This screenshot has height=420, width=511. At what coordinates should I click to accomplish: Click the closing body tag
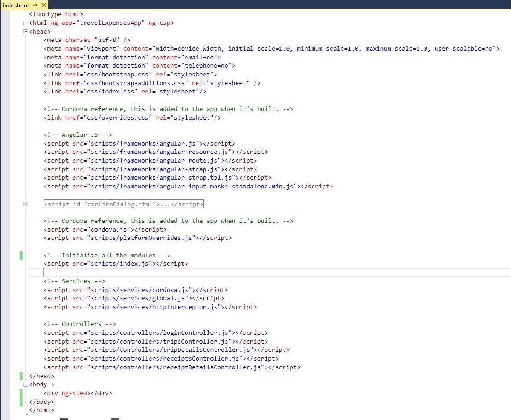pos(42,402)
